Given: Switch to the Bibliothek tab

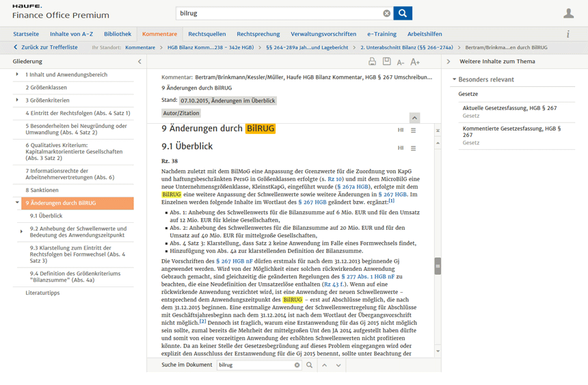Looking at the screenshot, I should click(x=118, y=34).
